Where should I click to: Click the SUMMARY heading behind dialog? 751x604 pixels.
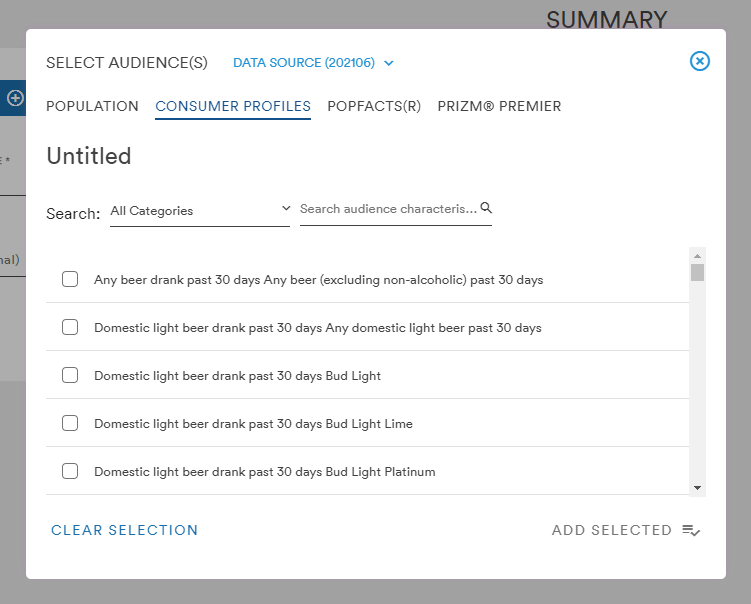click(x=606, y=20)
